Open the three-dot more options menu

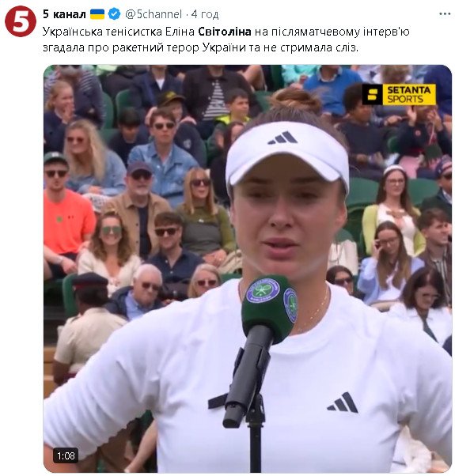[x=445, y=14]
